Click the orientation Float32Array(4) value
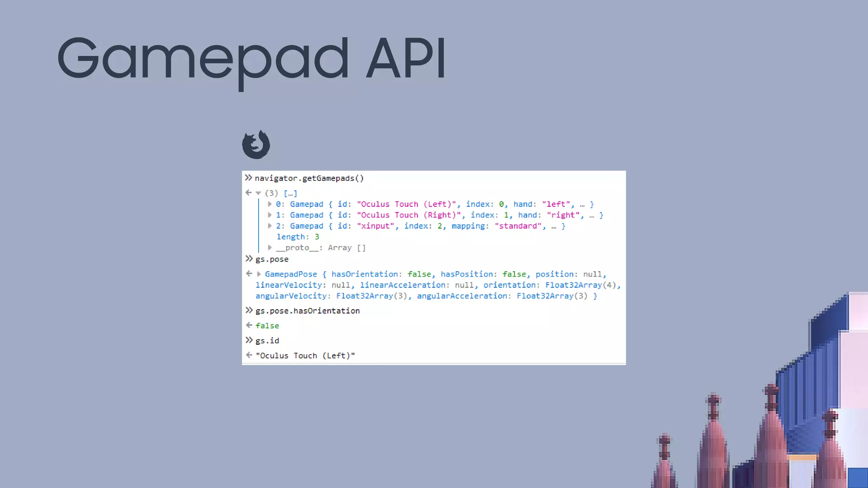Image resolution: width=868 pixels, height=488 pixels. point(580,285)
